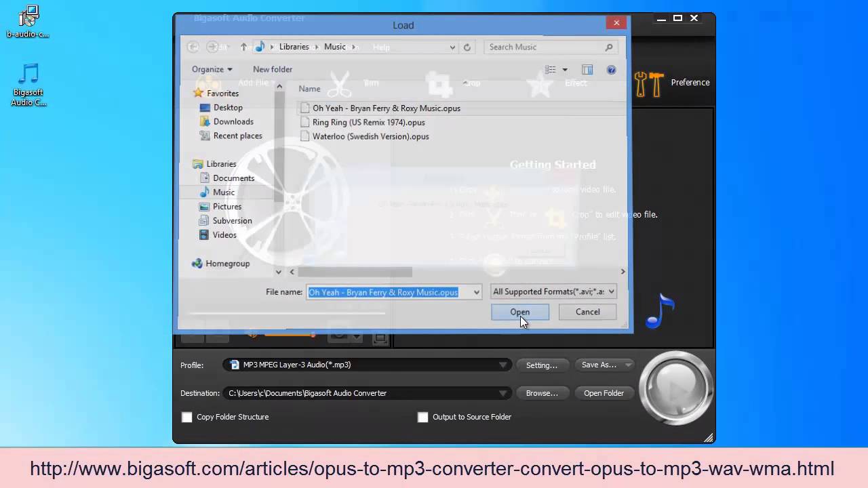Select Waterloo (Swedish Version).opus file

tap(370, 136)
